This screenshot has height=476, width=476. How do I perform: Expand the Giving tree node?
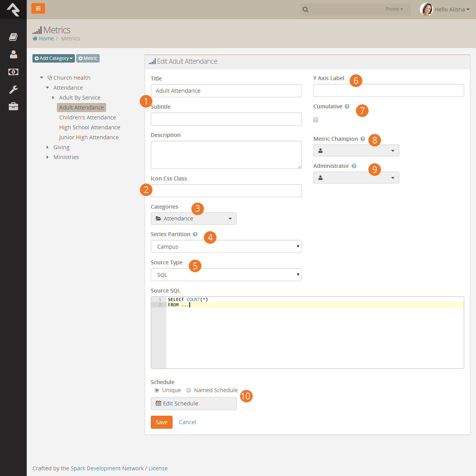(x=47, y=147)
